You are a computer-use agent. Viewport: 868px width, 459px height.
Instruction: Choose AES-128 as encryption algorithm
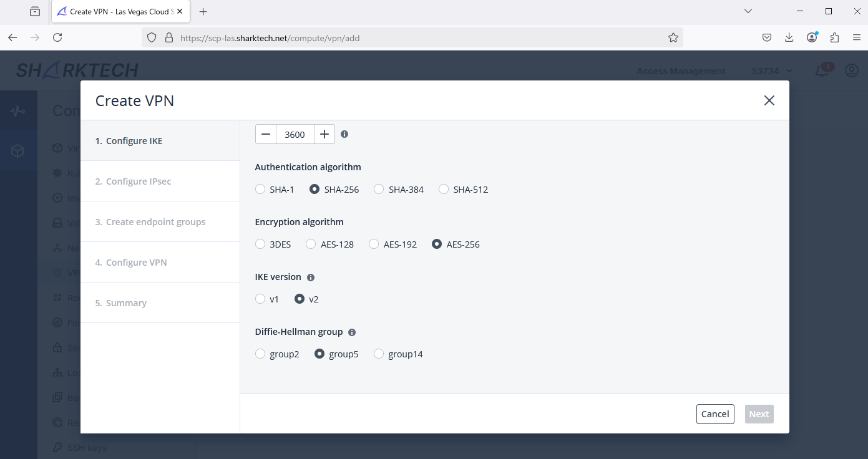[x=311, y=244]
